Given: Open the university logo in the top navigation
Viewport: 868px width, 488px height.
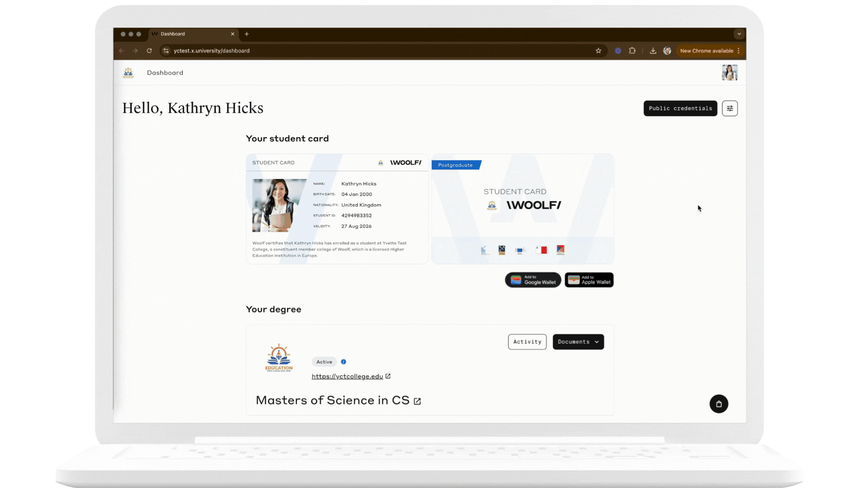Looking at the screenshot, I should (x=128, y=72).
